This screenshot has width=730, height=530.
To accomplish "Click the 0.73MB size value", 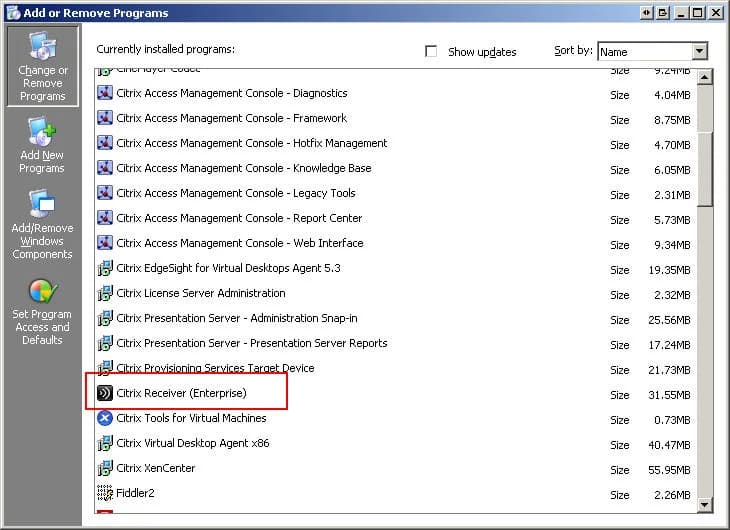I will tap(672, 420).
